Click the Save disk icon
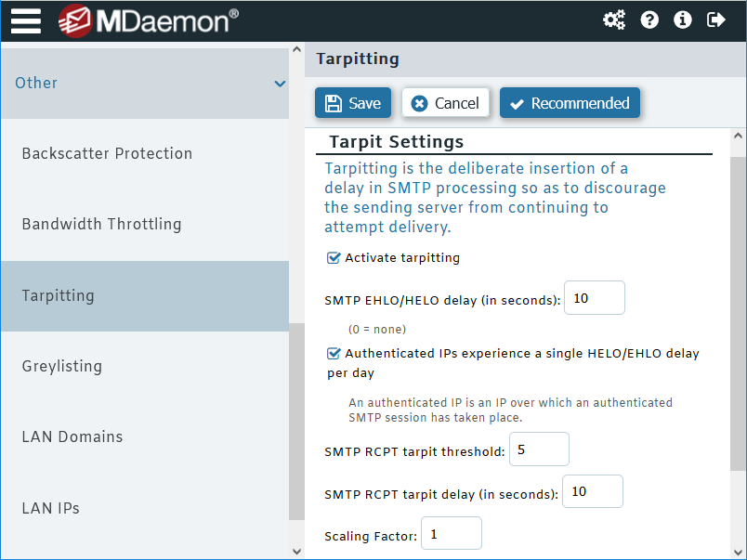 coord(334,103)
